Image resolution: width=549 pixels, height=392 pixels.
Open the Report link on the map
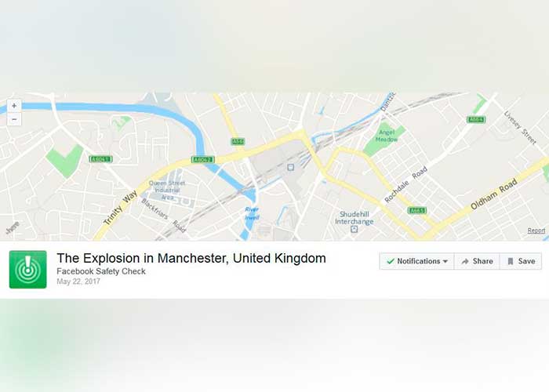(536, 230)
